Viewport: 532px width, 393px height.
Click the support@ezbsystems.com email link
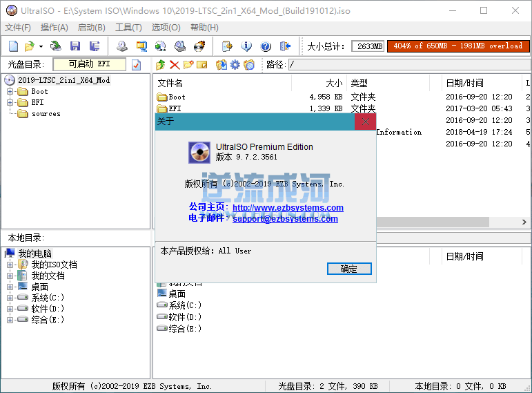(x=285, y=219)
